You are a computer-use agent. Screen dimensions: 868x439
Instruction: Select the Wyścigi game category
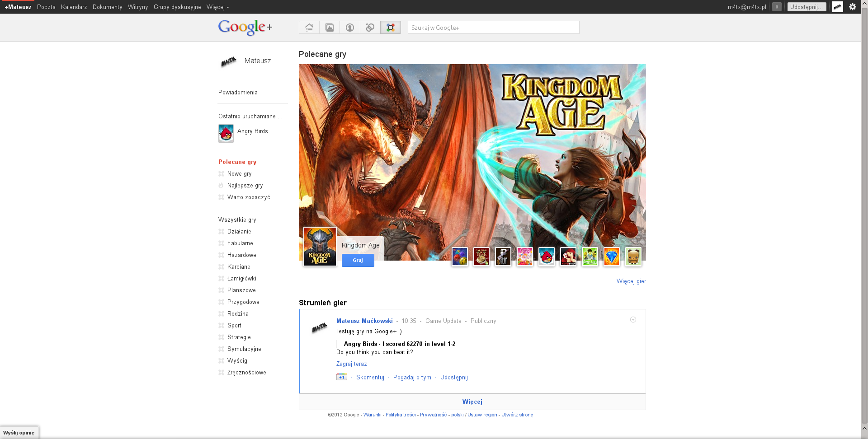pos(238,360)
